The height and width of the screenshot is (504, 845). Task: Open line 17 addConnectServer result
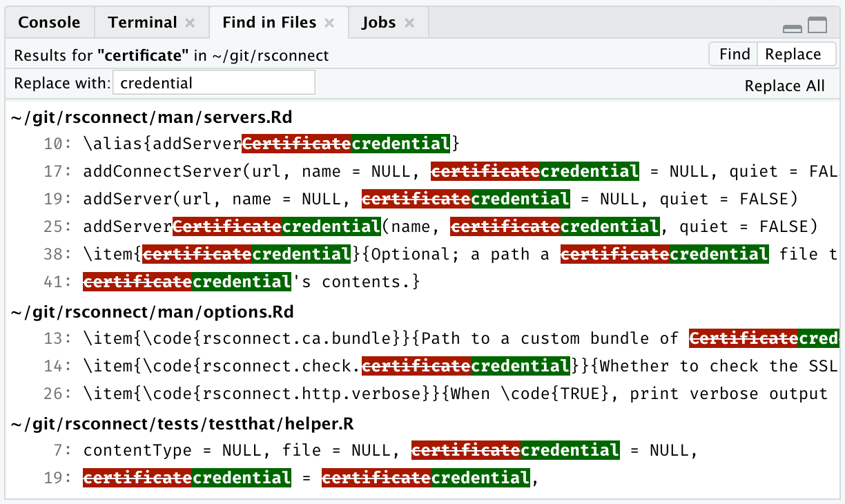tap(276, 171)
